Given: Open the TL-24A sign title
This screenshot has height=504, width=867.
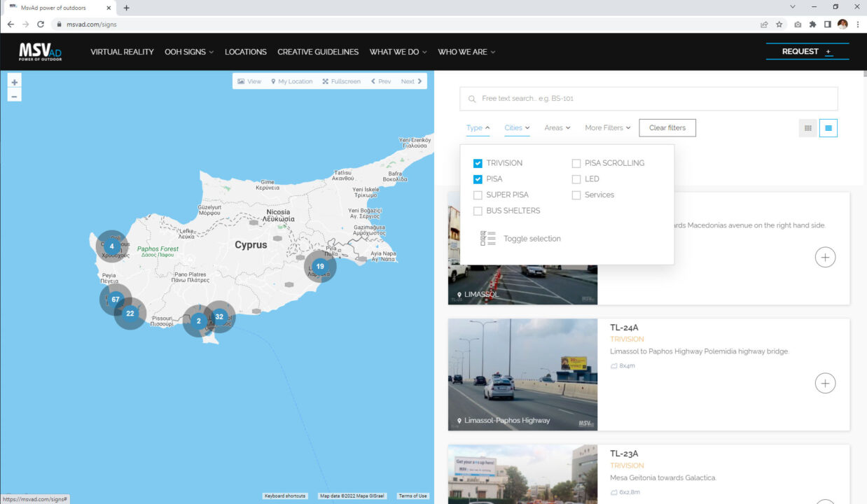Looking at the screenshot, I should click(x=624, y=328).
